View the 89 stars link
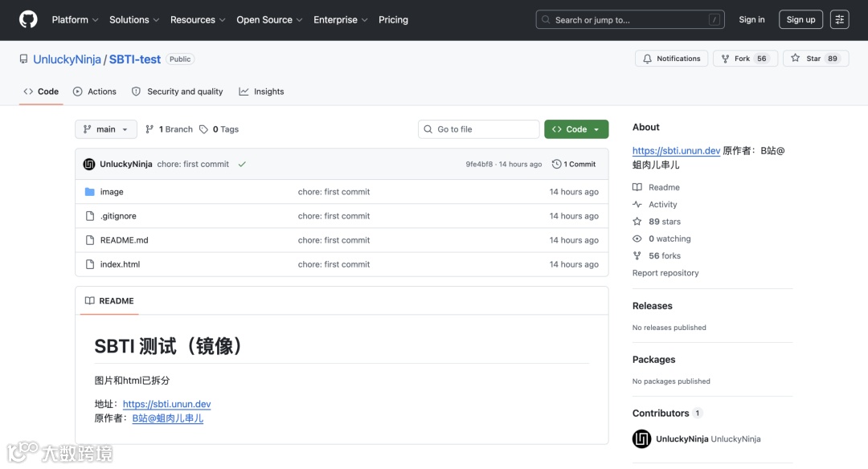This screenshot has width=868, height=469. pos(657,221)
